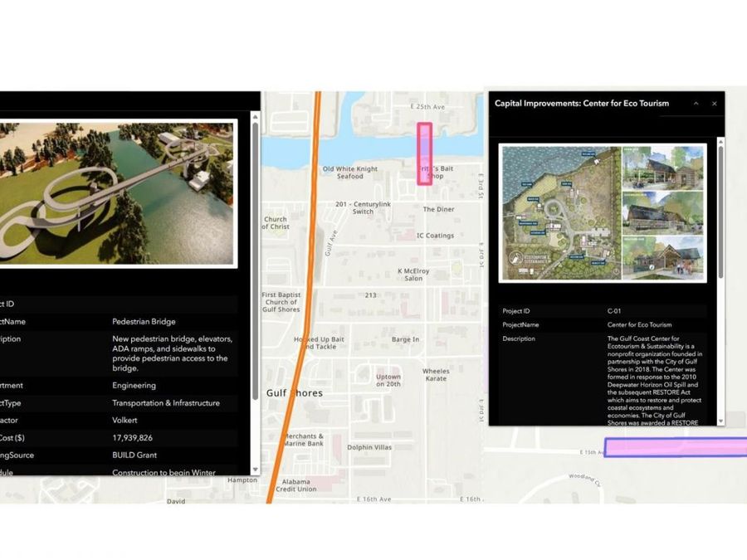Image resolution: width=747 pixels, height=560 pixels.
Task: Click the Pedestrian Bridge popup scrollbar thumb
Action: click(x=254, y=257)
